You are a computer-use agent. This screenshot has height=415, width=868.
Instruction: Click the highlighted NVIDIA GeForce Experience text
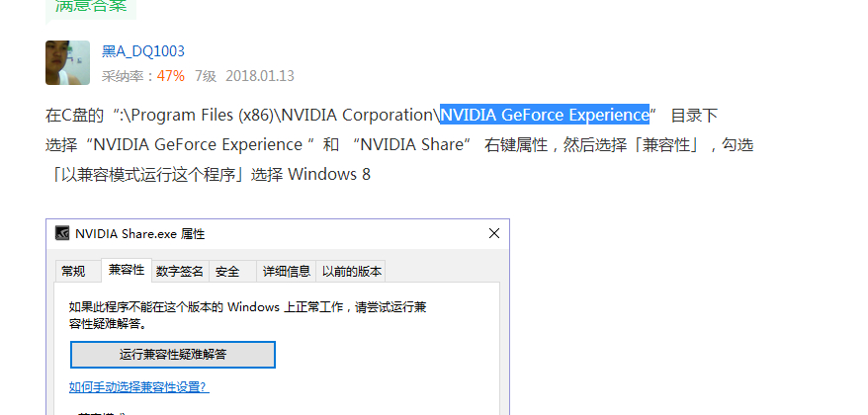[x=545, y=115]
